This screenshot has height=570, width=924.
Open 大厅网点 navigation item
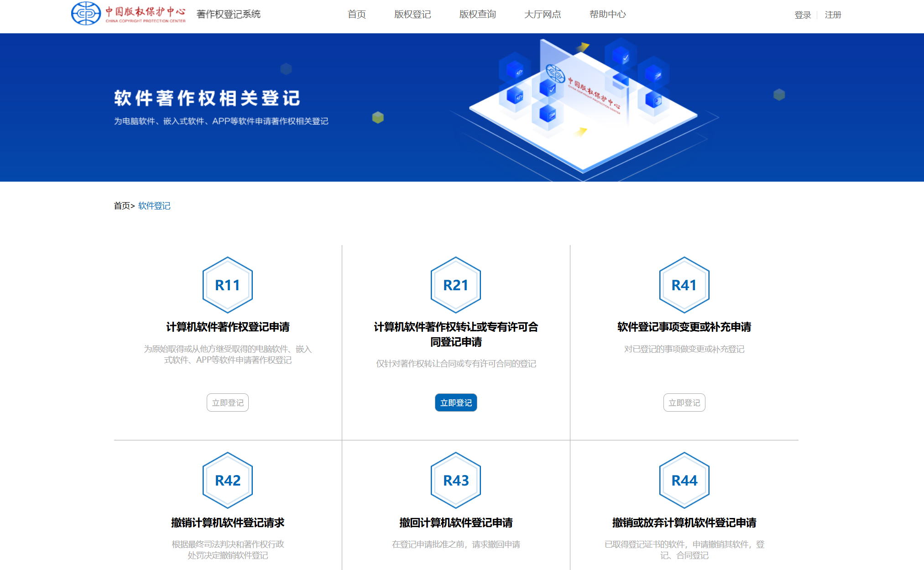click(542, 15)
